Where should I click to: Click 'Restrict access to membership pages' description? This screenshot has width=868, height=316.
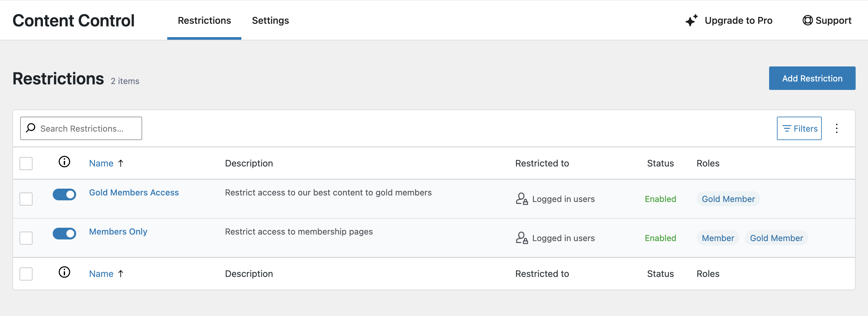299,231
